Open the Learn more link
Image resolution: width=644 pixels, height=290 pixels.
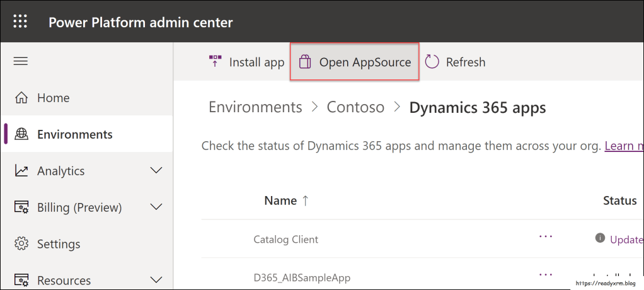623,146
